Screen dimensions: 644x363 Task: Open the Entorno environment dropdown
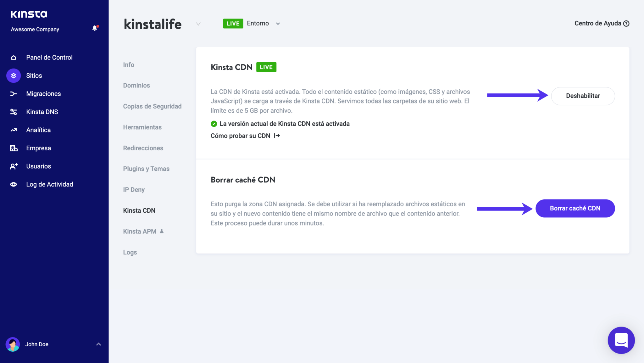278,23
